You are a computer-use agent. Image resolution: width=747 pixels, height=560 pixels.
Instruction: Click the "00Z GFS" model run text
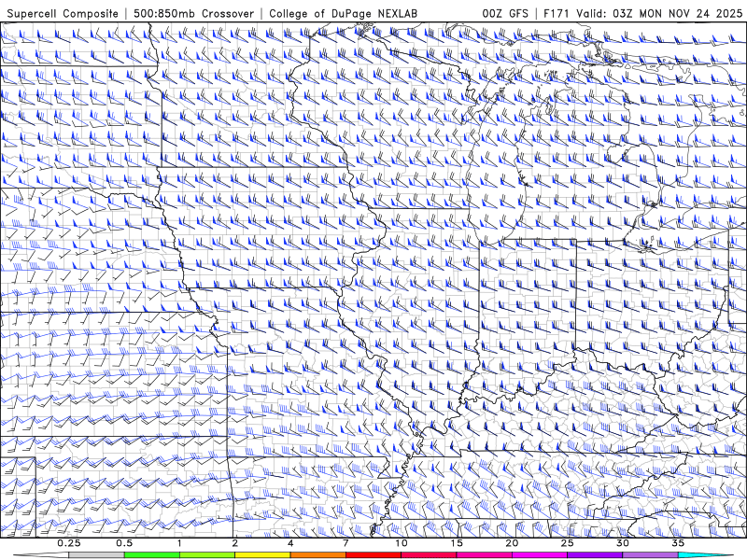coord(505,13)
